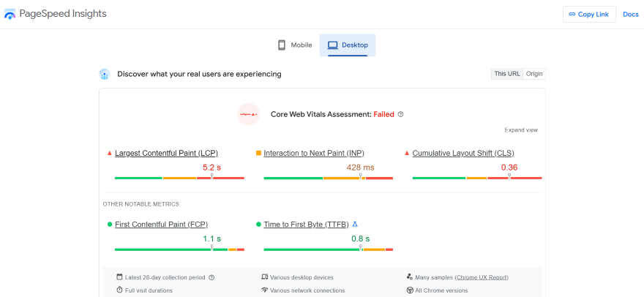Open Largest Contentful Paint (LCP) link
This screenshot has height=297, width=644.
166,153
